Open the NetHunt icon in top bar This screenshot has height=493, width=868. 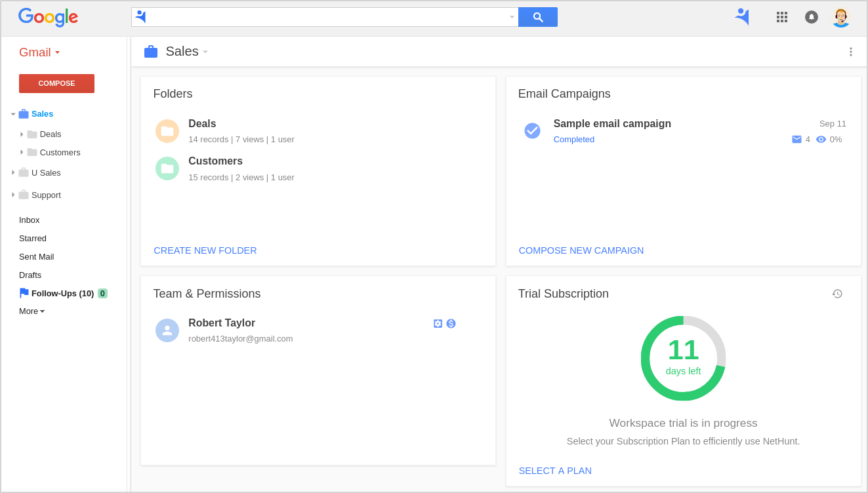click(x=742, y=16)
